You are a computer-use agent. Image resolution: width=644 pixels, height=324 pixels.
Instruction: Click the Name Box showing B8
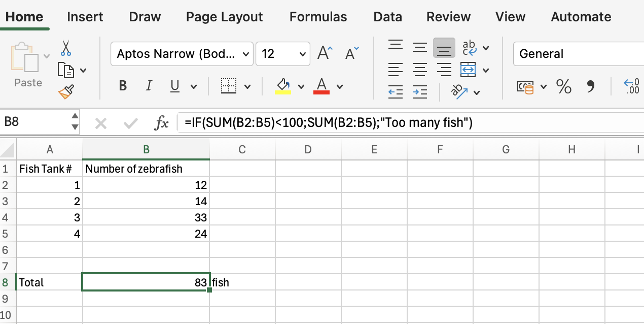click(x=34, y=122)
